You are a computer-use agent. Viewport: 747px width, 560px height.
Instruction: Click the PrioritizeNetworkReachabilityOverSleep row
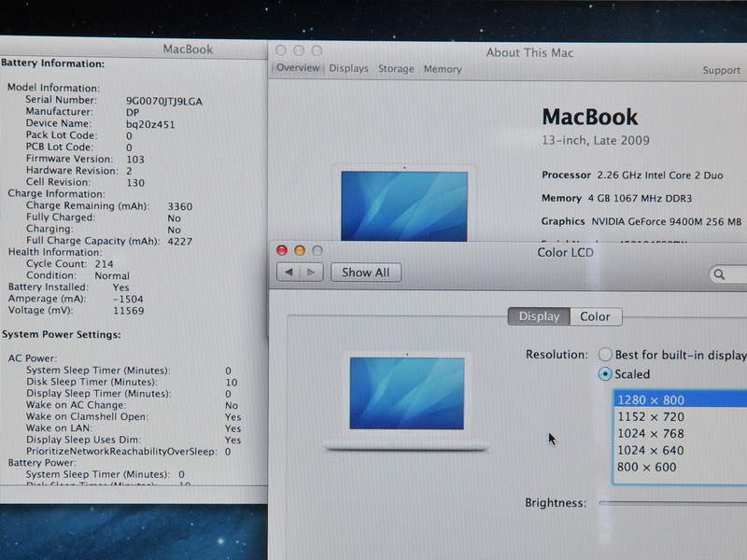point(129,452)
